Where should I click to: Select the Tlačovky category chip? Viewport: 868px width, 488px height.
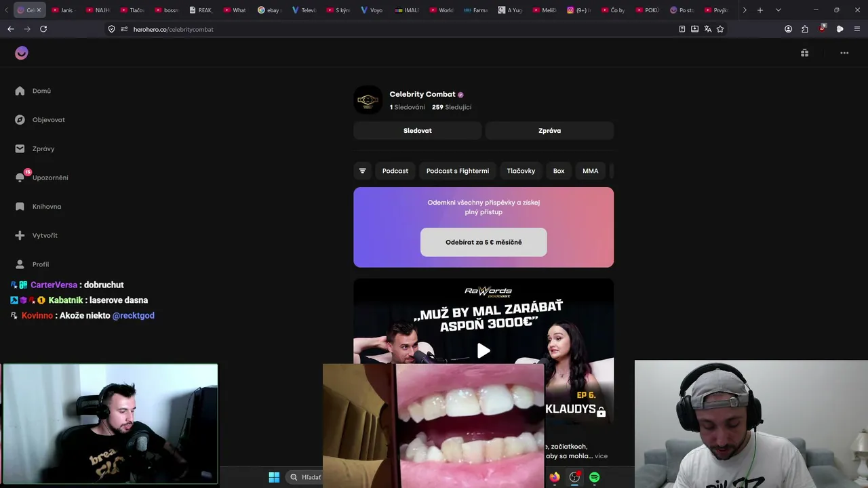[x=521, y=171]
